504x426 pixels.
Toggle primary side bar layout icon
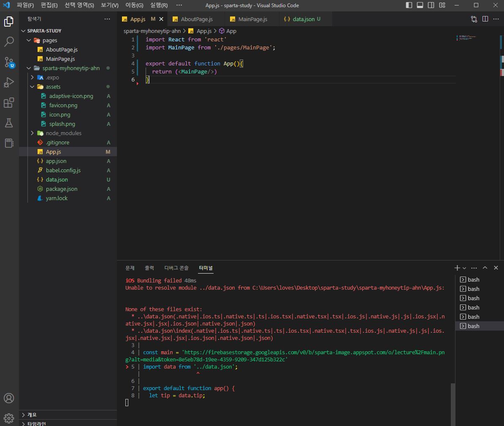click(409, 5)
